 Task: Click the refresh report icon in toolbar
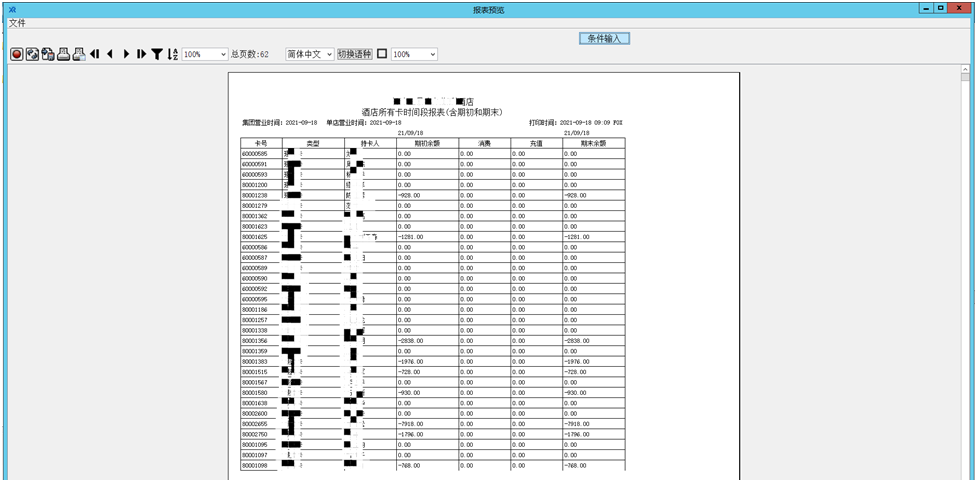tap(32, 54)
